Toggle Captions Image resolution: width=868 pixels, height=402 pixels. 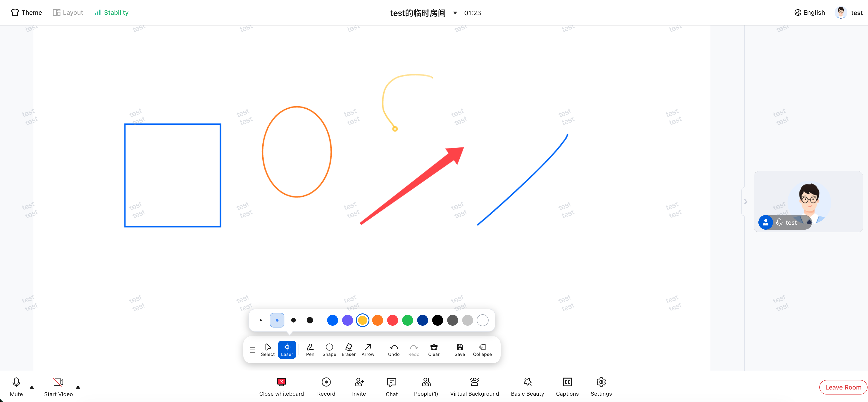click(x=567, y=387)
